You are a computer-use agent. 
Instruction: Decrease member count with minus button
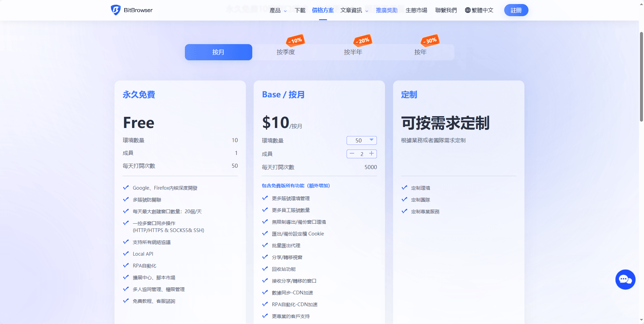(x=352, y=154)
